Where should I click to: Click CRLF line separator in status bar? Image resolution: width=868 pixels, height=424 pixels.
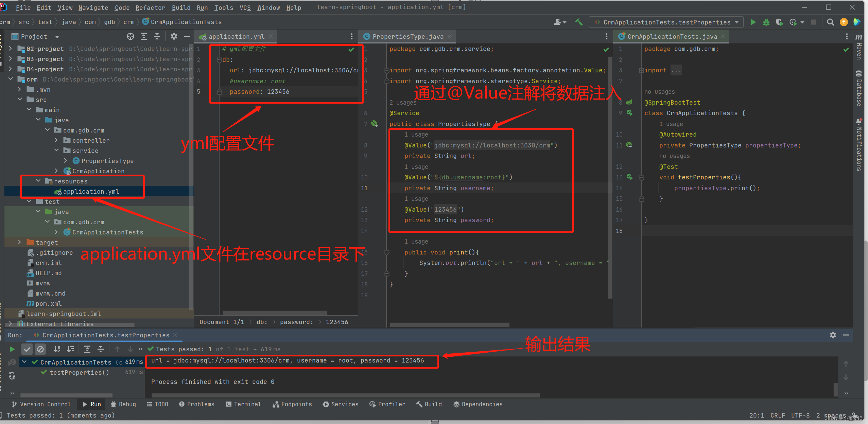[x=778, y=415]
